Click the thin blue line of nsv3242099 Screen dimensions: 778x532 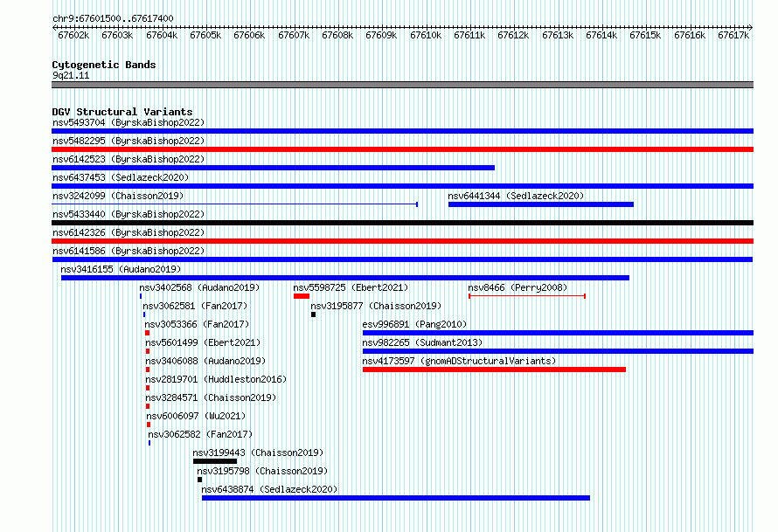click(234, 204)
